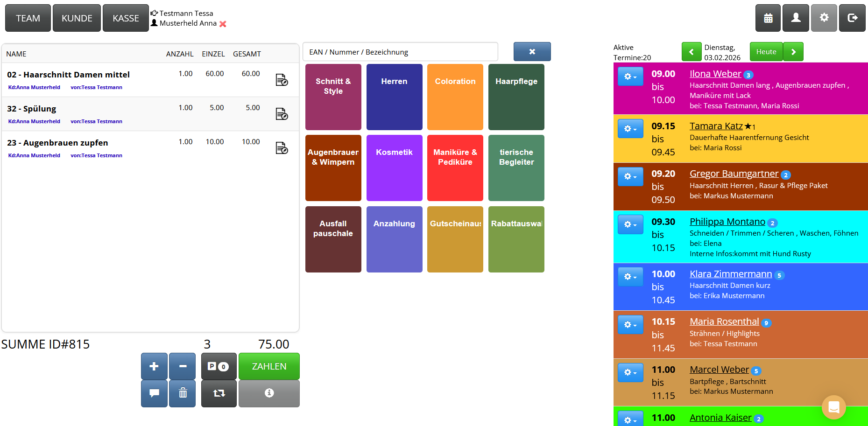Expand options for Ilona Weber appointment
Viewport: 868px width, 426px height.
[630, 77]
